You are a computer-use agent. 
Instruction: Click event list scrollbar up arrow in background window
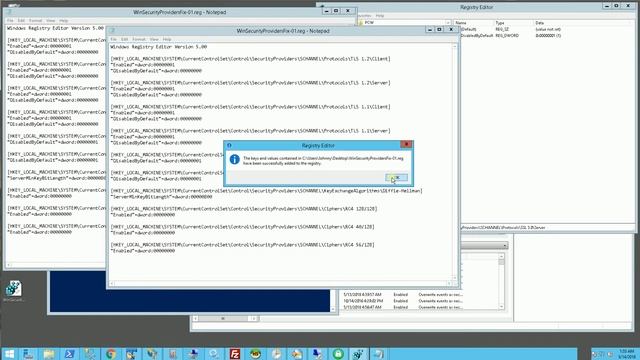click(501, 256)
